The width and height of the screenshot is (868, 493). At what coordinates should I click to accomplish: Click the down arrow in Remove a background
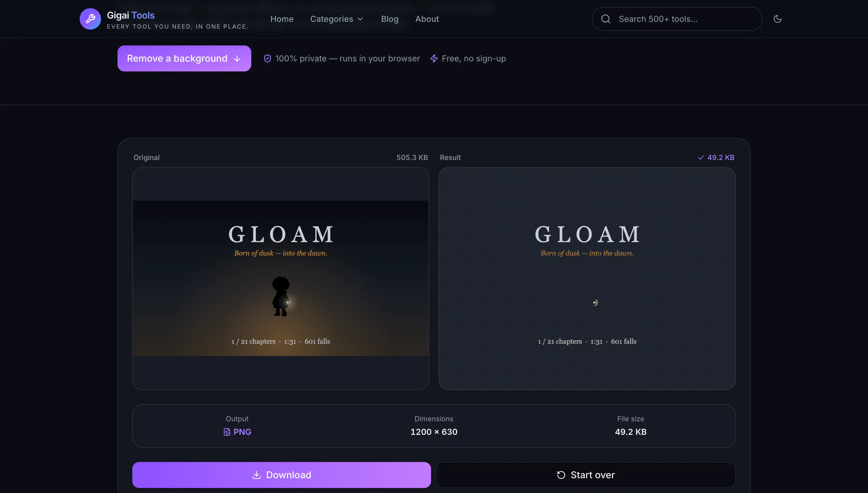[237, 58]
